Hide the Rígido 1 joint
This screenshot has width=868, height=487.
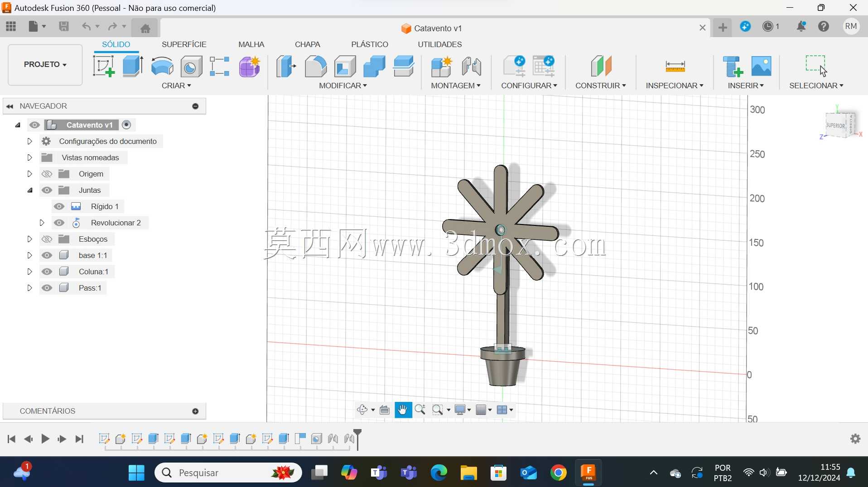pyautogui.click(x=59, y=206)
